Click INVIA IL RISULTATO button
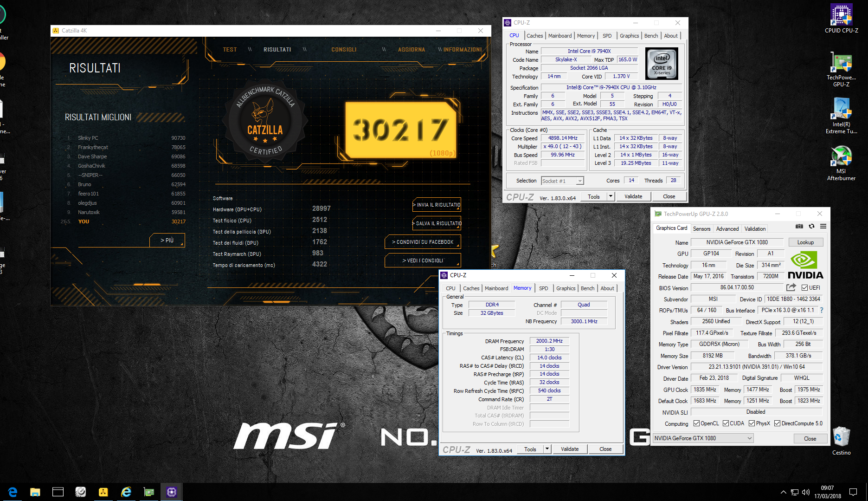 [437, 205]
